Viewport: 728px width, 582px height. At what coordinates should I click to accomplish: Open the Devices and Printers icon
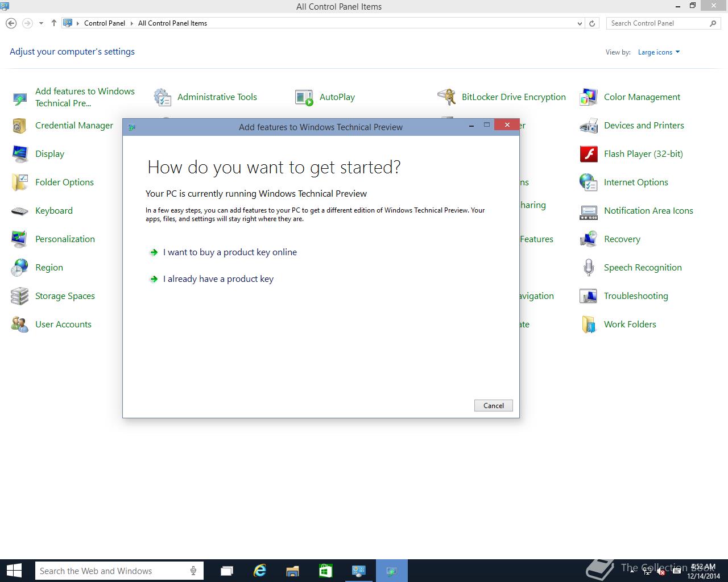(x=589, y=126)
